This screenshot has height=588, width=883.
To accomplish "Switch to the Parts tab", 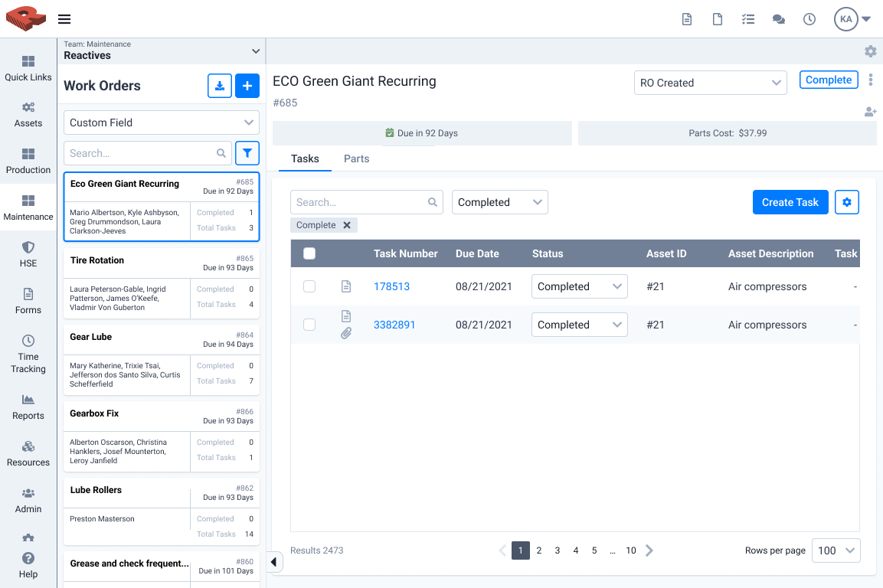I will [x=356, y=158].
